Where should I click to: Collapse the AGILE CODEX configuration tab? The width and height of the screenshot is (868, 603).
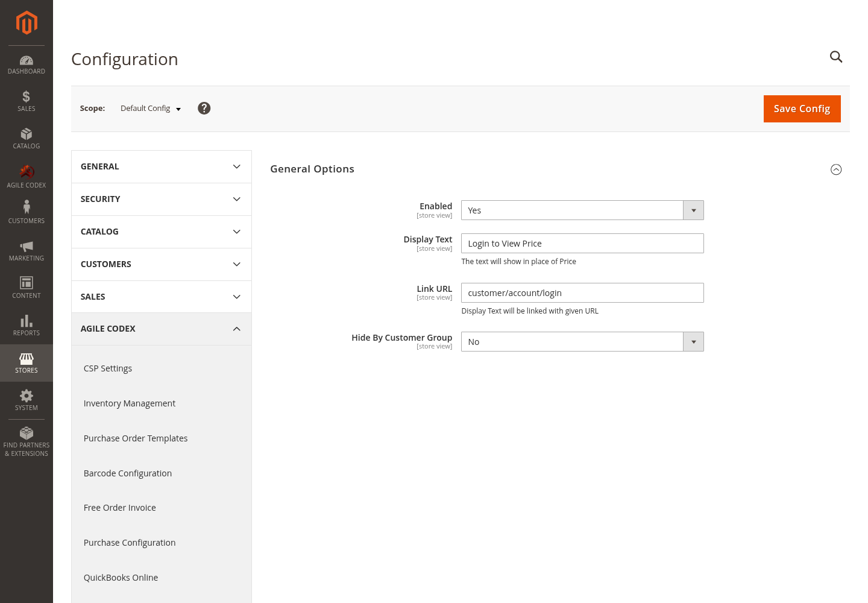(x=162, y=329)
